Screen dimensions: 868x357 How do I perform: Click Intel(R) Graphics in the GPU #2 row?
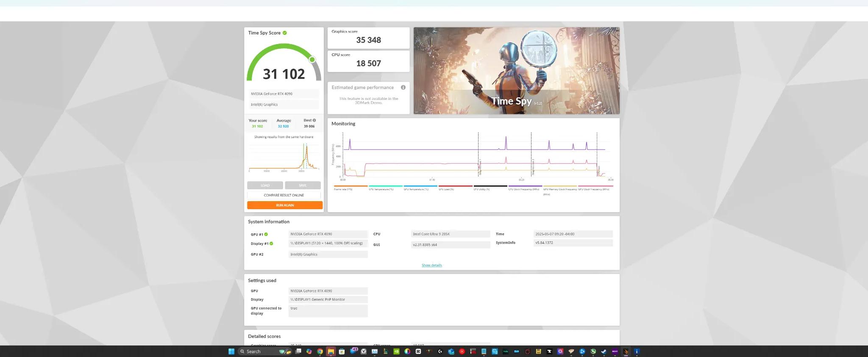[328, 255]
